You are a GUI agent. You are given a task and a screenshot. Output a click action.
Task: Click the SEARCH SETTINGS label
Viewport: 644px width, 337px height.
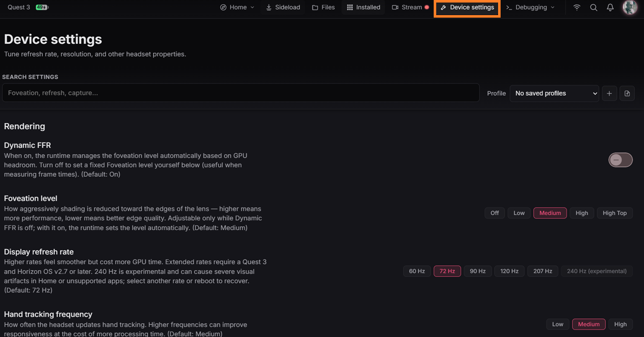point(30,77)
